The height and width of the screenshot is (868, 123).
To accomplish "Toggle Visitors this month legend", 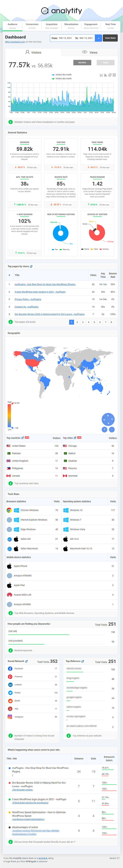I will click(62, 75).
